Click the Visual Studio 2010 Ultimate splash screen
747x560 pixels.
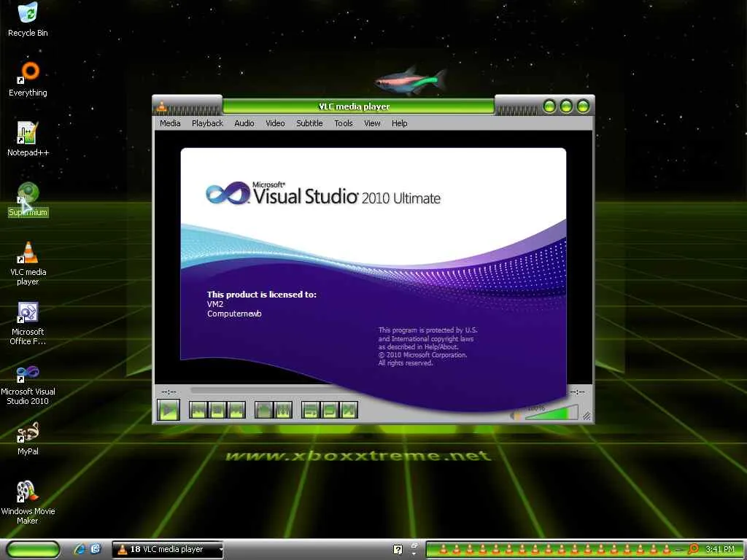pos(373,279)
